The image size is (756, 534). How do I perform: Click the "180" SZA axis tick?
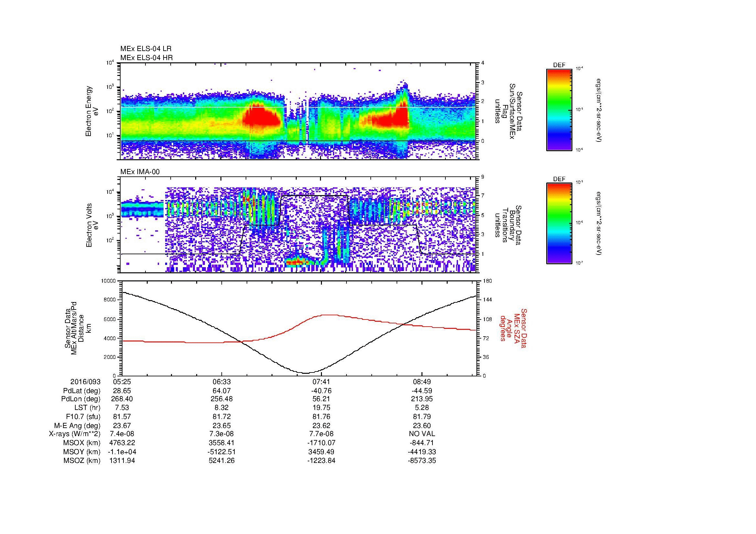coord(487,281)
